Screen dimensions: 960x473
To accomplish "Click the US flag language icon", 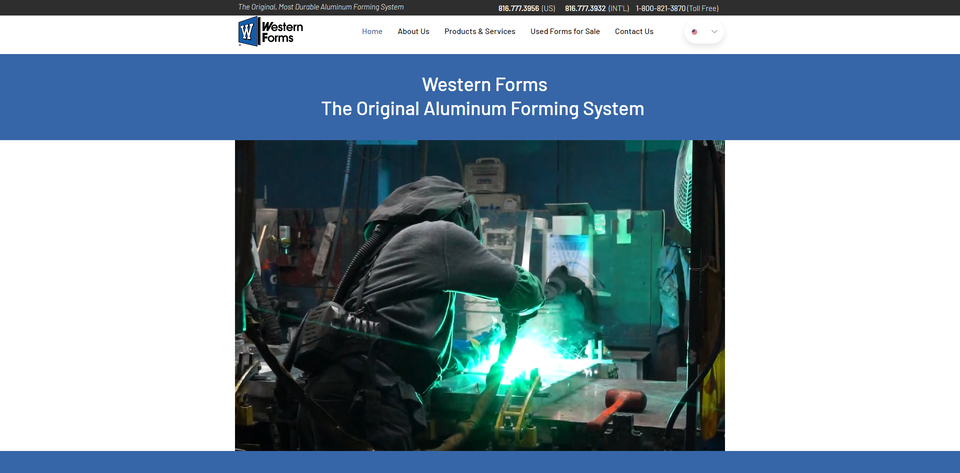I will point(695,32).
